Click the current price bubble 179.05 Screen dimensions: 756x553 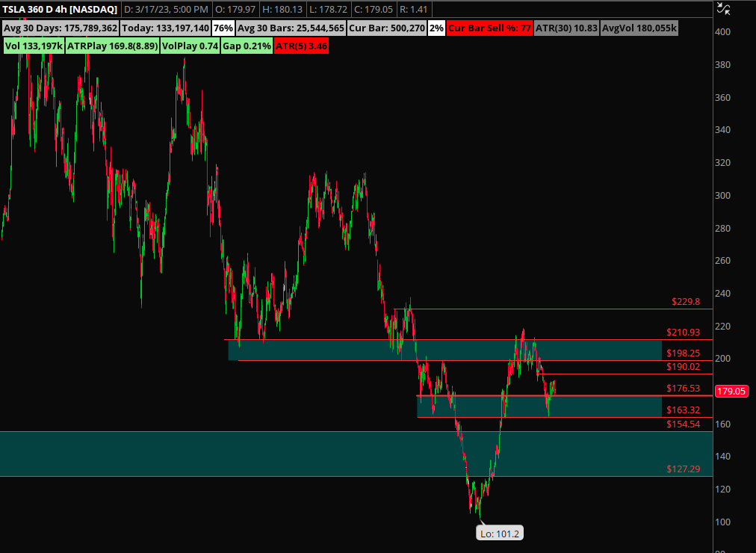click(731, 391)
